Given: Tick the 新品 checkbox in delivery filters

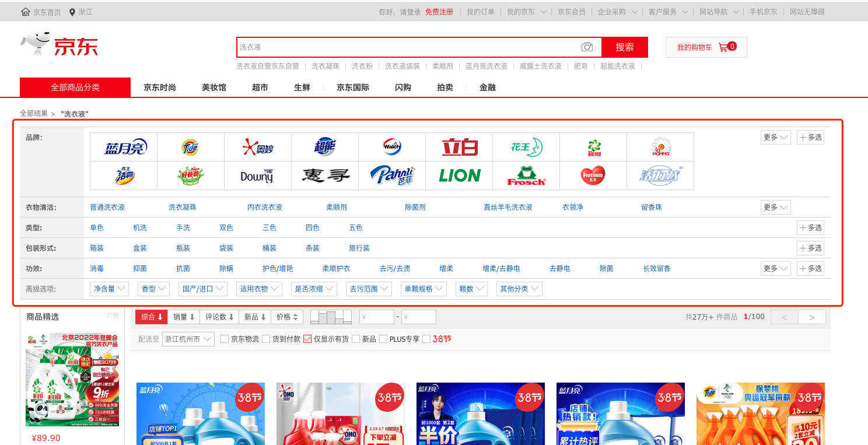Looking at the screenshot, I should (356, 339).
